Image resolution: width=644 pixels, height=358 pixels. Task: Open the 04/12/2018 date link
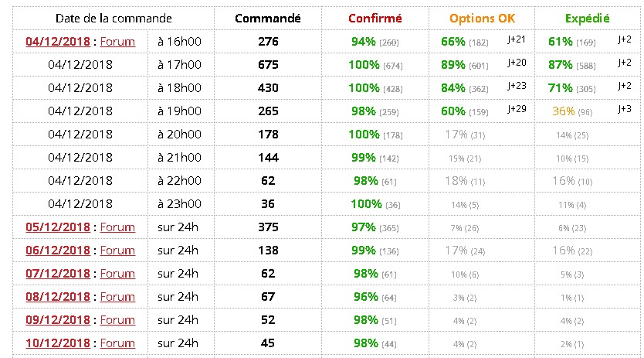pos(57,42)
